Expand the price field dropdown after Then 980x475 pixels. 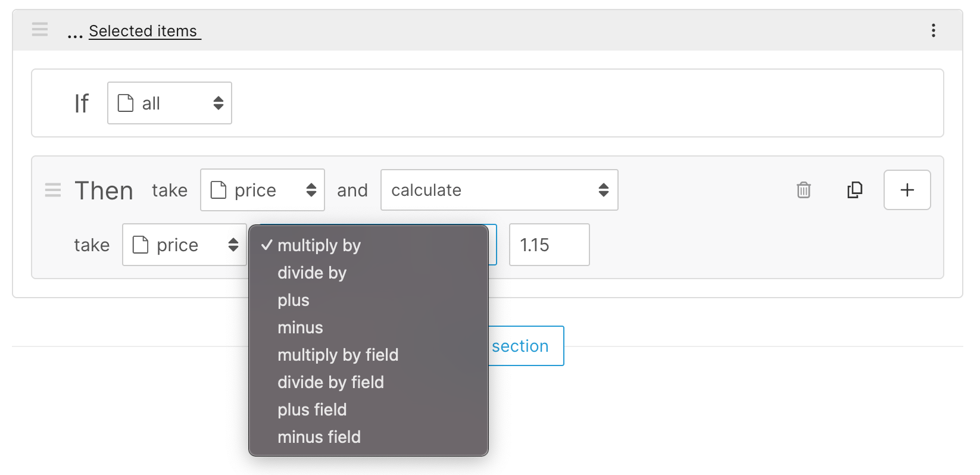[262, 190]
